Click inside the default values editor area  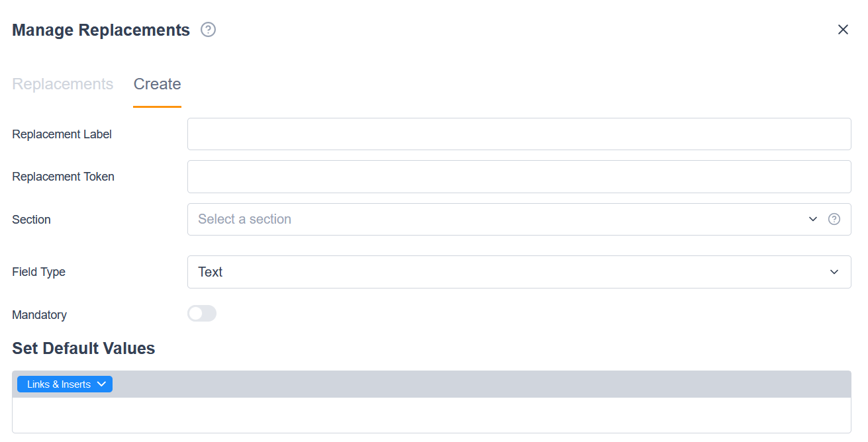point(431,415)
